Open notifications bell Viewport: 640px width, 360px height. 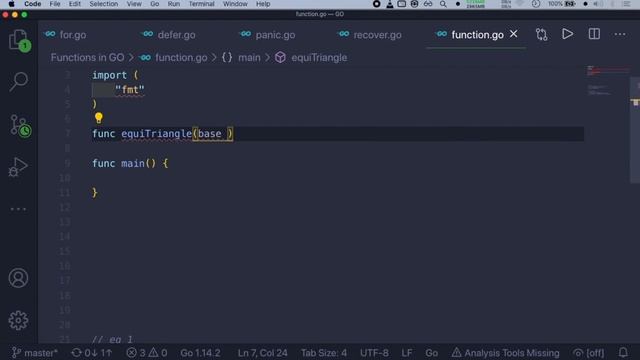tap(623, 352)
